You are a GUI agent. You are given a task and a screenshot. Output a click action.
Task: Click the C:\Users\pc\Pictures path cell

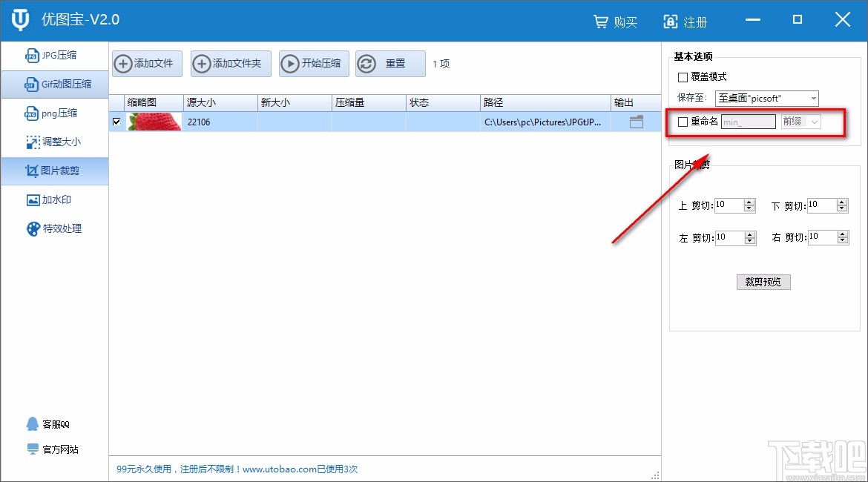click(545, 122)
